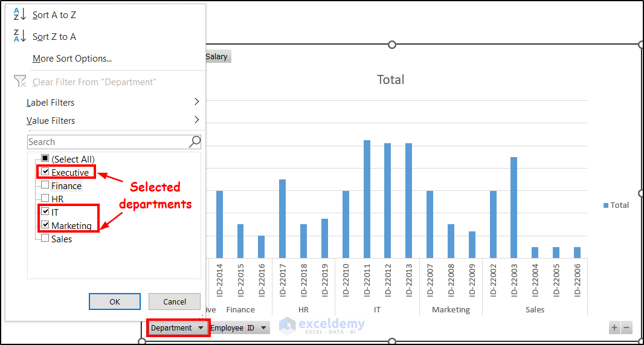
Task: Click the Finance category axis label
Action: 240,310
